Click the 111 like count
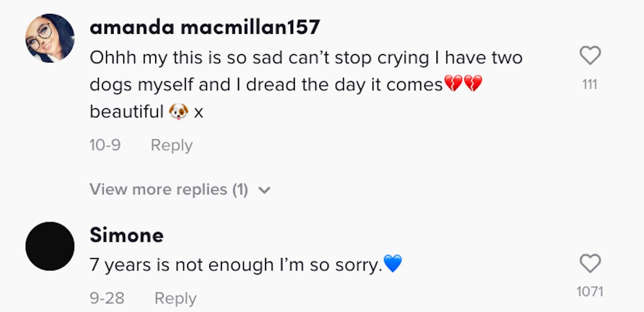The height and width of the screenshot is (312, 644). pyautogui.click(x=590, y=85)
